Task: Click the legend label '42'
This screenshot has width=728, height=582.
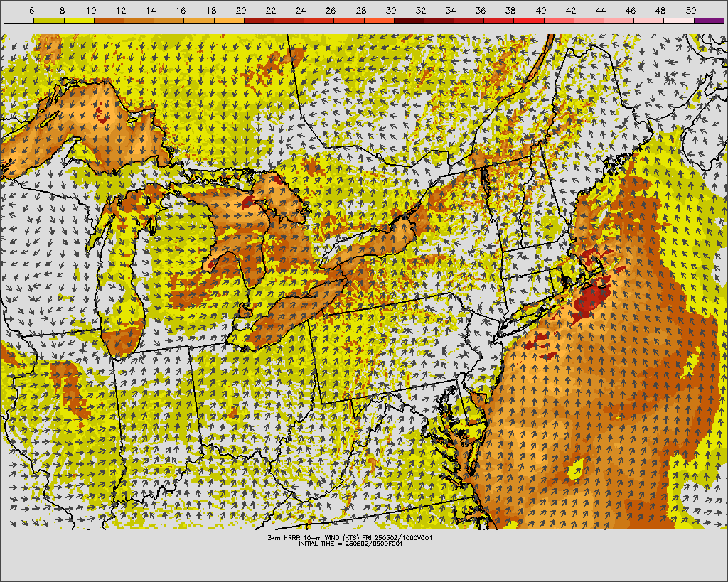Action: click(571, 10)
